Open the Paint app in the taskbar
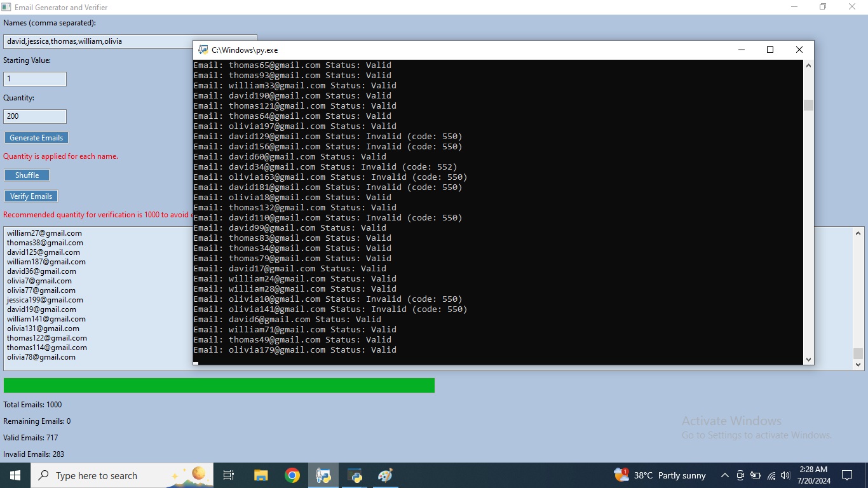Image resolution: width=868 pixels, height=488 pixels. click(x=386, y=475)
